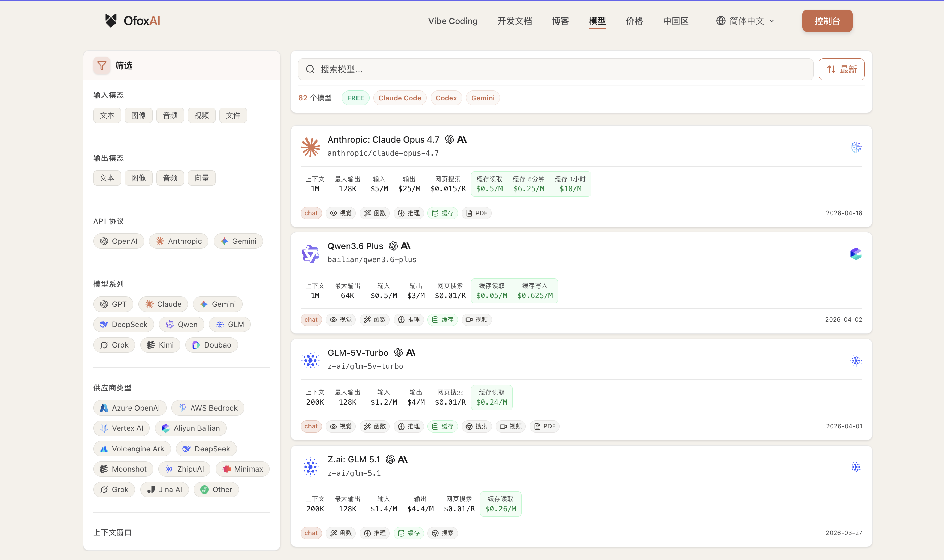The width and height of the screenshot is (944, 560).
Task: Click the 控制台 button
Action: [x=827, y=21]
